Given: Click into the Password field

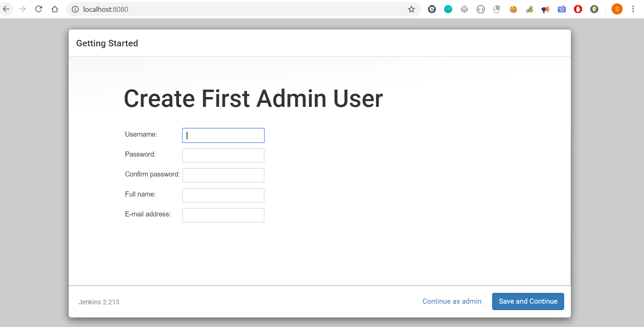Looking at the screenshot, I should tap(223, 155).
